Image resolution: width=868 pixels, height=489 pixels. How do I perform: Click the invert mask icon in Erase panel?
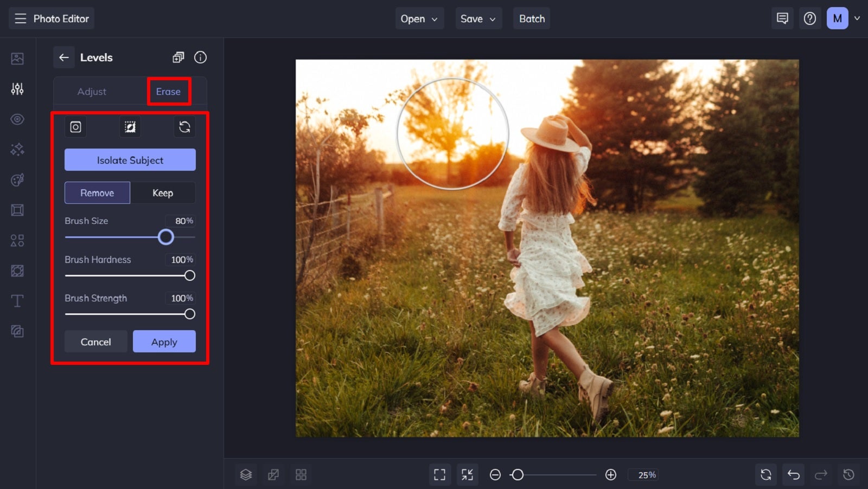[x=130, y=126]
